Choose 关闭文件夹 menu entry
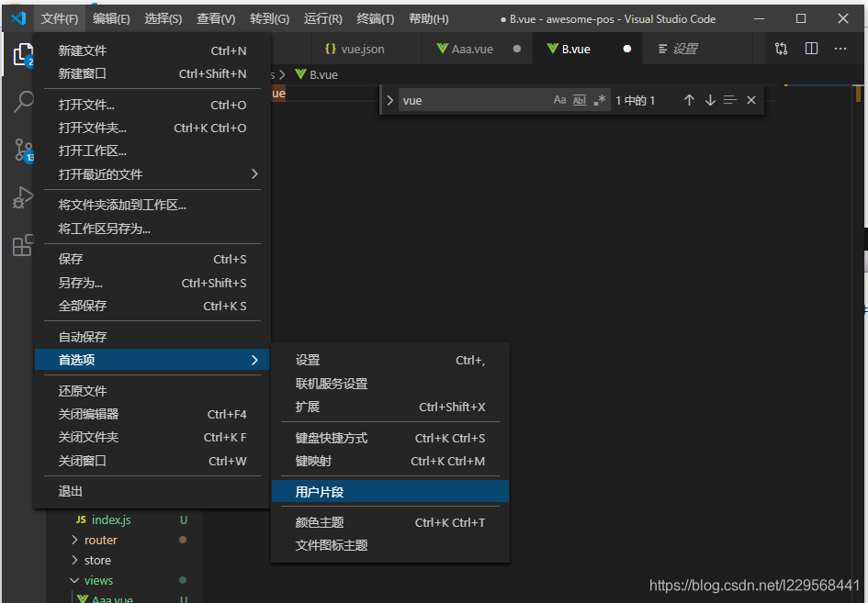The height and width of the screenshot is (603, 868). pos(152,437)
